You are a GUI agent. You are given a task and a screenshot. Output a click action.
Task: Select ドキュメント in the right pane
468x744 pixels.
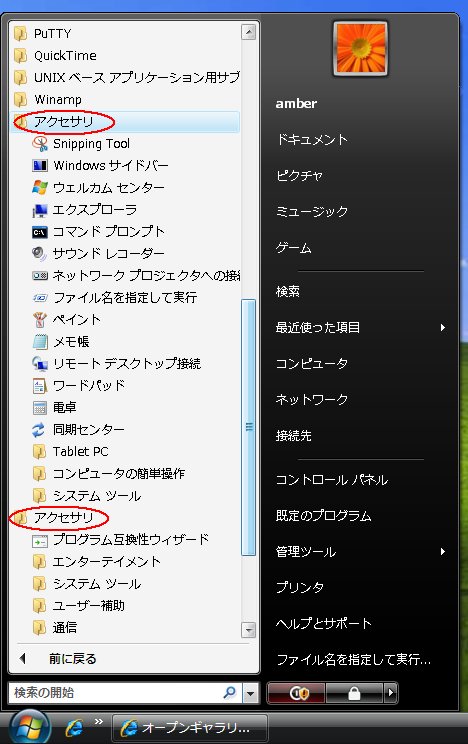coord(312,139)
